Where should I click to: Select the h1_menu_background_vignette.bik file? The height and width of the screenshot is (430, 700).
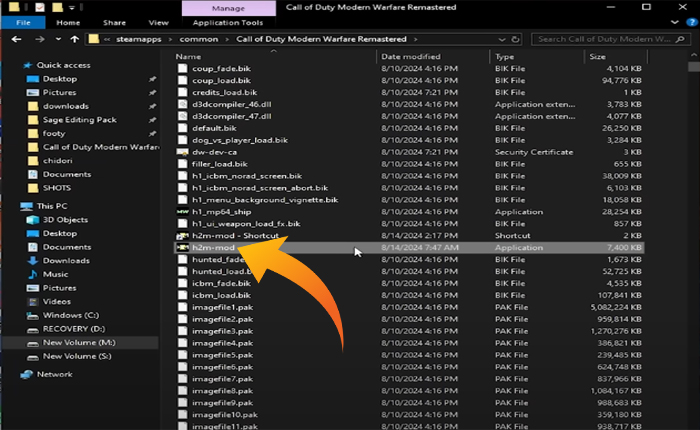pyautogui.click(x=265, y=200)
